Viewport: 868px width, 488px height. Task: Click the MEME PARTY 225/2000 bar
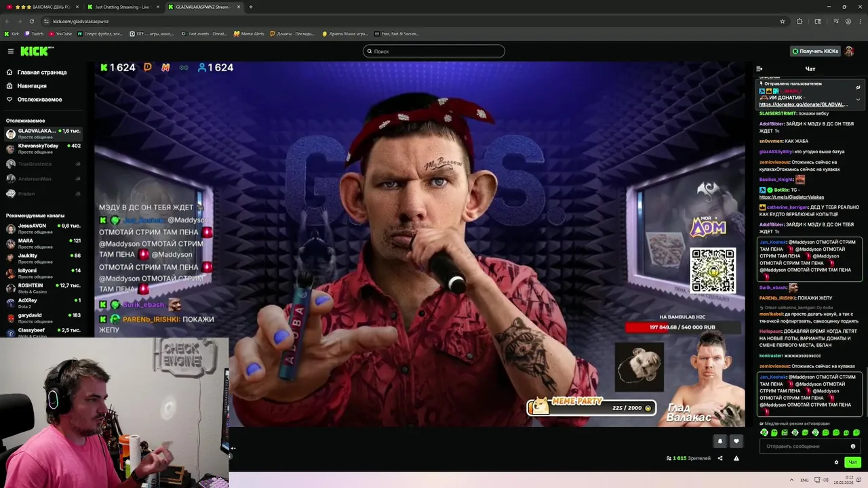click(591, 407)
